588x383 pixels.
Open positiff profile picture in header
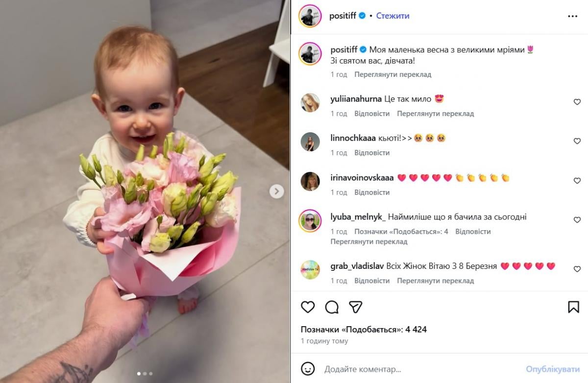tap(310, 16)
